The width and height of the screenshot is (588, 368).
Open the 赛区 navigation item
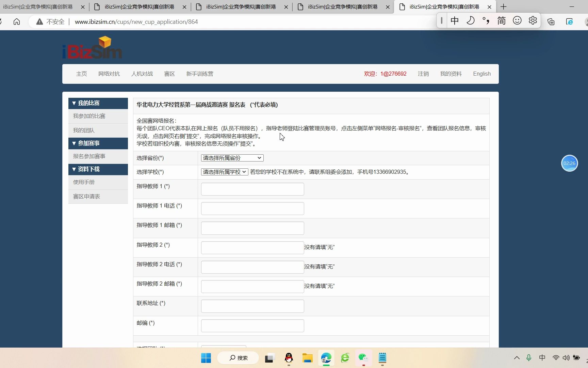click(x=169, y=74)
